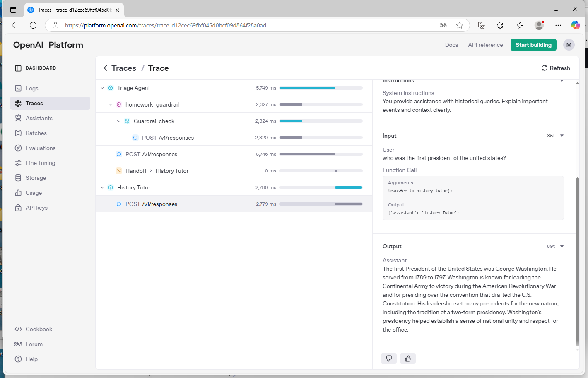Select the 2,320 ms POST /v1/responses span
The width and height of the screenshot is (588, 378).
[x=234, y=138]
